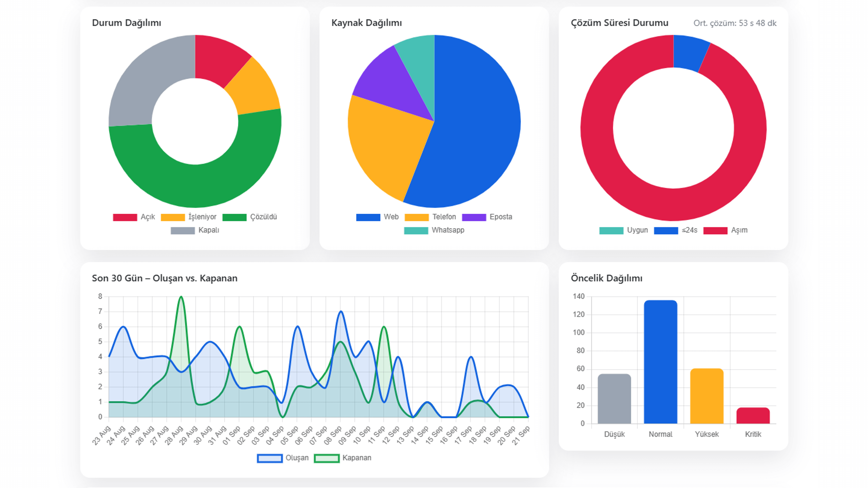Toggle the Açık legend swatch
This screenshot has width=868, height=488.
[125, 217]
